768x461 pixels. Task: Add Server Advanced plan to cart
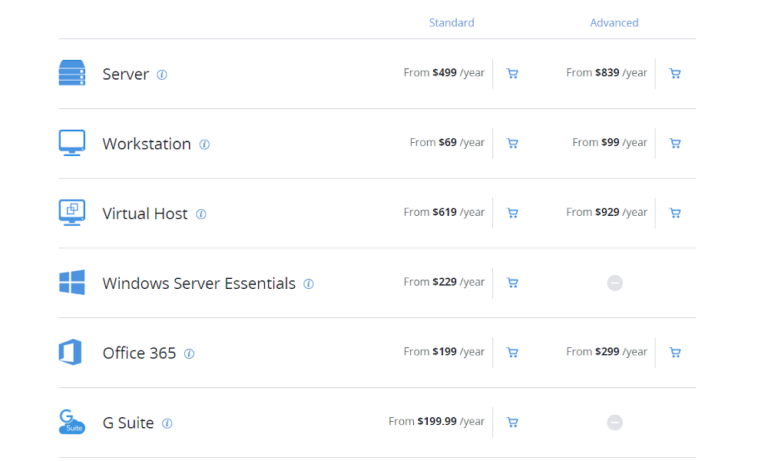click(x=675, y=73)
